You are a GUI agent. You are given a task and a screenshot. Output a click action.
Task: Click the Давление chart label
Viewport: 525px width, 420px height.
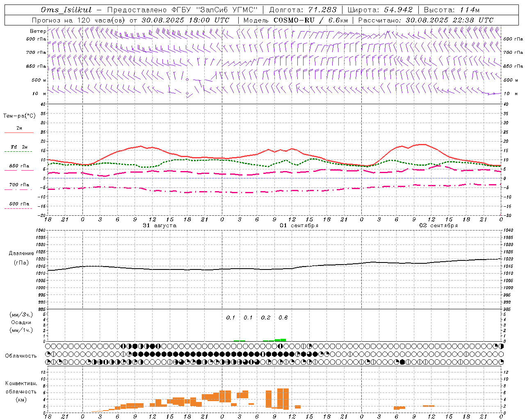point(21,253)
